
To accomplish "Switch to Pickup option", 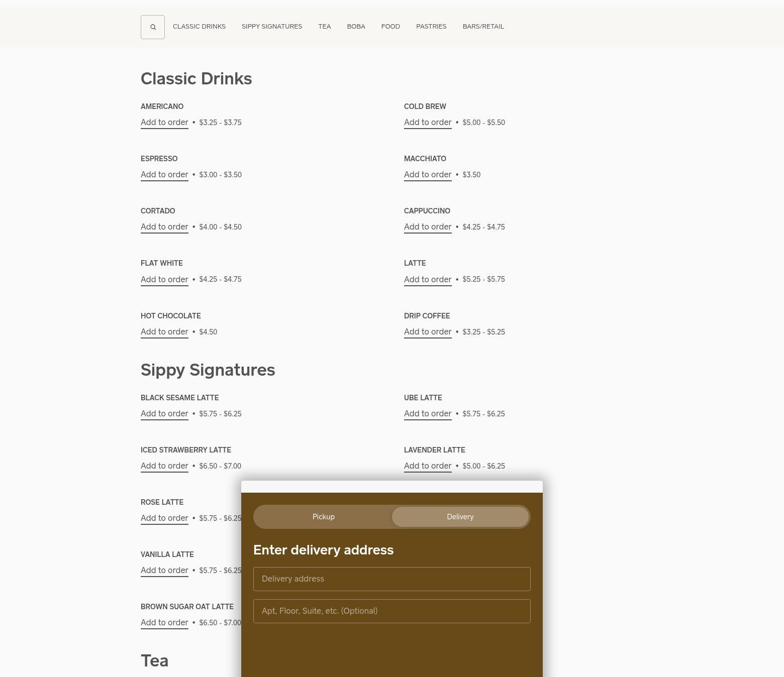I will (x=323, y=517).
